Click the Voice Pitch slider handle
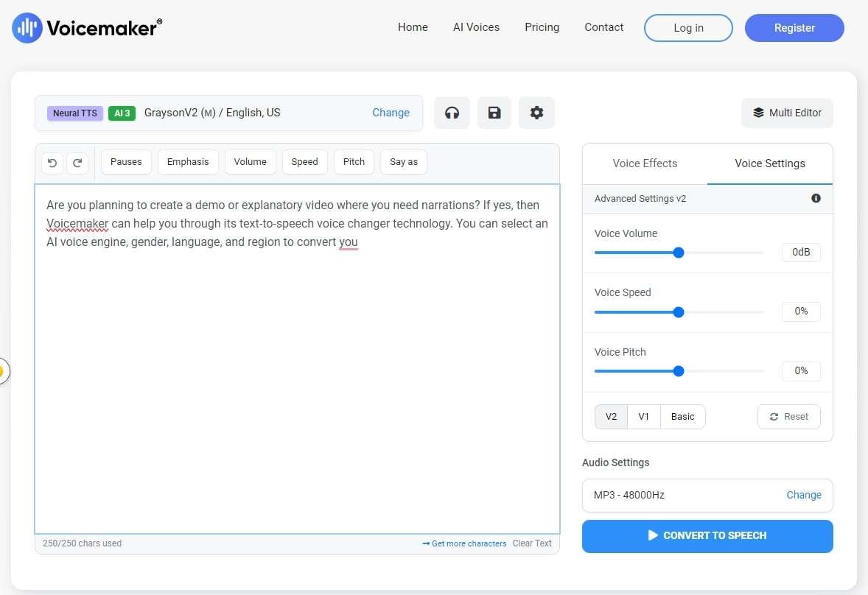Viewport: 868px width, 595px height. click(x=678, y=372)
